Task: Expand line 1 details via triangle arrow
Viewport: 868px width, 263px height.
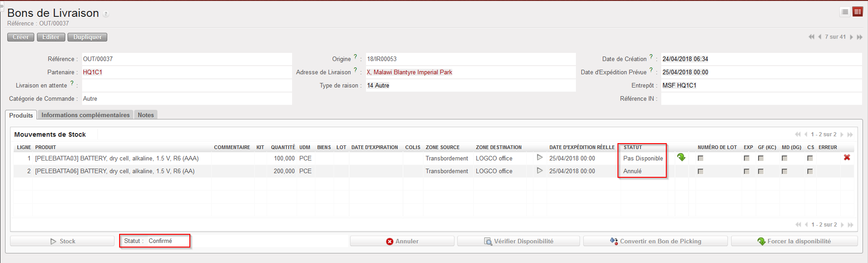Action: (540, 157)
